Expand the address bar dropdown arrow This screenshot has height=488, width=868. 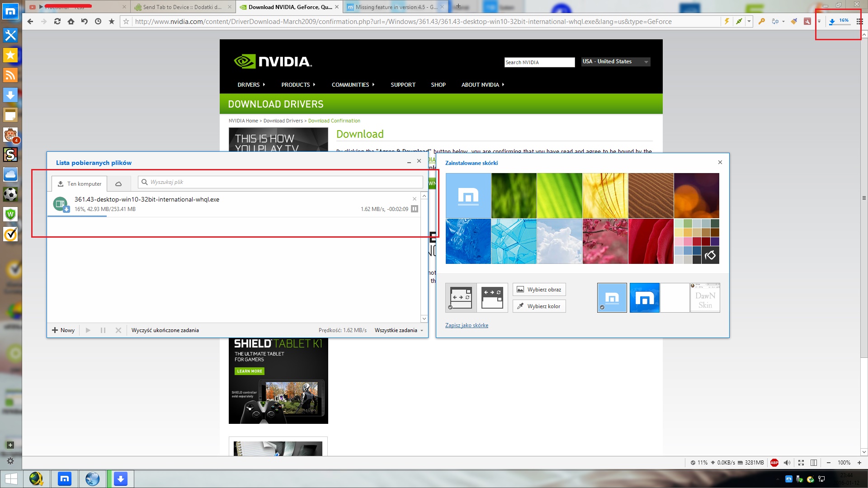pos(749,21)
